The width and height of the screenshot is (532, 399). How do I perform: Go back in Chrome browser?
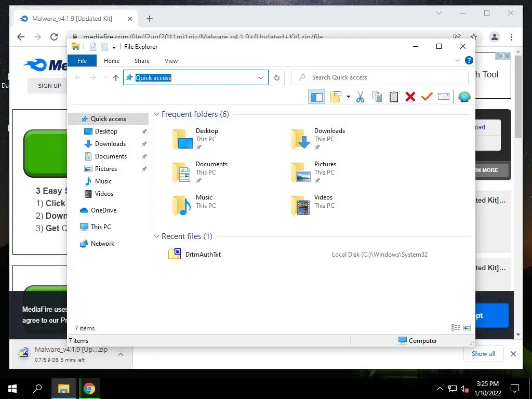pyautogui.click(x=21, y=37)
